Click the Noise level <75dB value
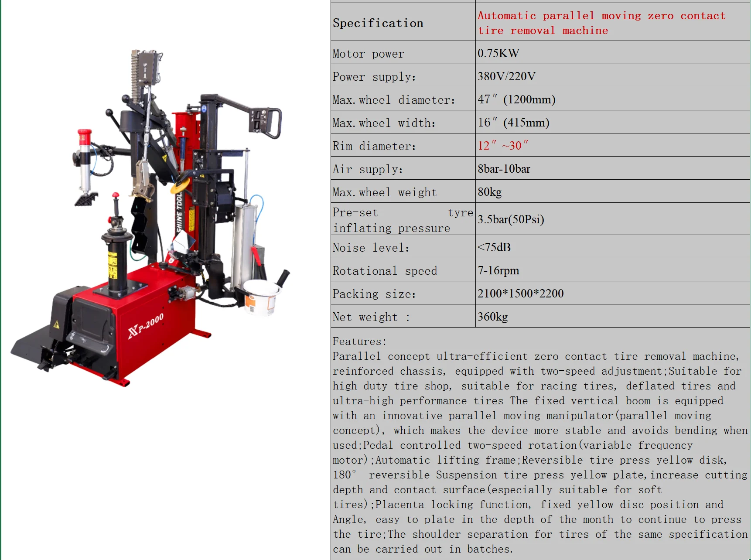Viewport: 751px width, 560px height. click(494, 247)
